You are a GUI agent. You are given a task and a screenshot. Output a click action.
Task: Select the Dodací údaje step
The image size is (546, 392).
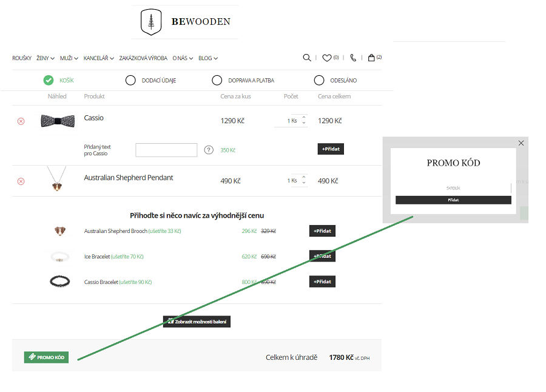tap(151, 81)
